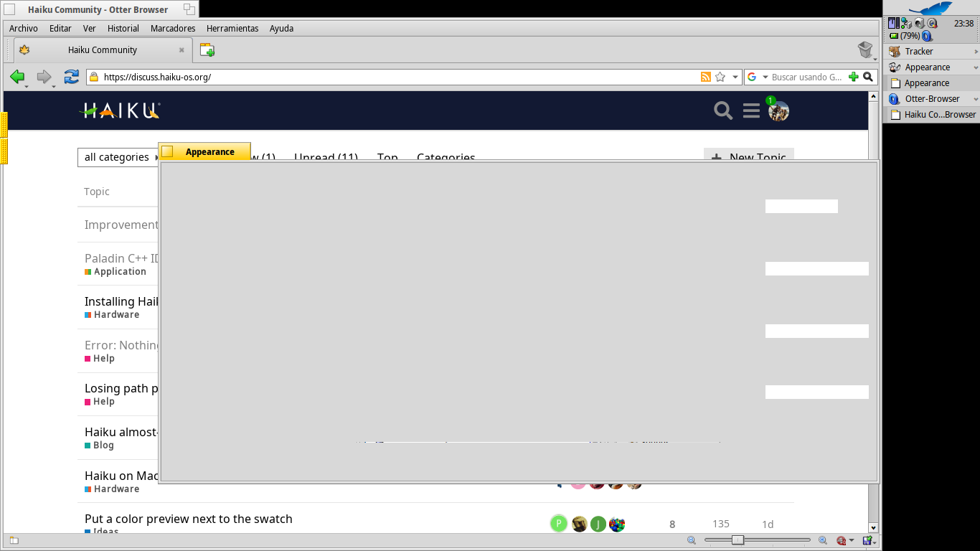Click the Appearance window yellow title tab
The image size is (980, 551).
click(x=204, y=151)
